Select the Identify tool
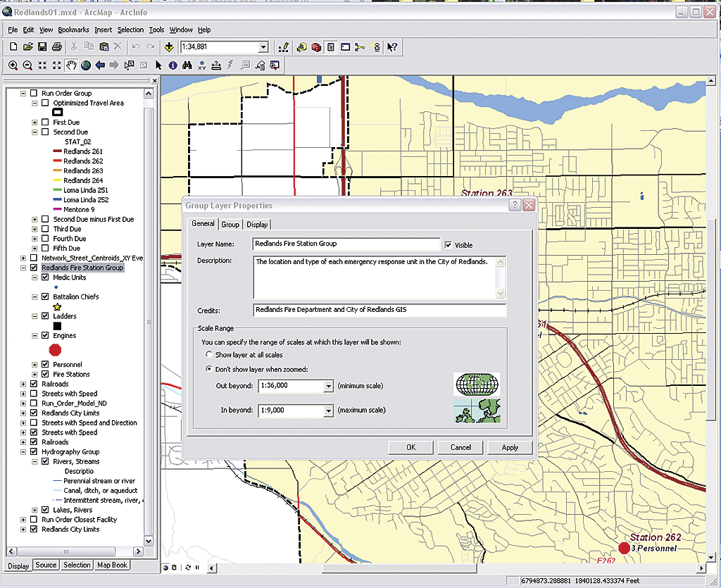721x588 pixels. pyautogui.click(x=173, y=65)
